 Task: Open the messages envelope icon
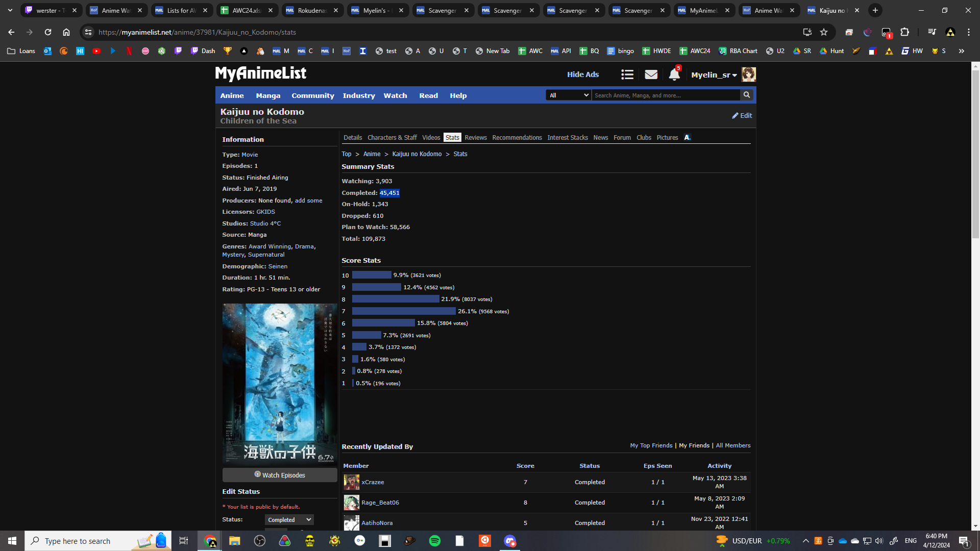(x=651, y=74)
